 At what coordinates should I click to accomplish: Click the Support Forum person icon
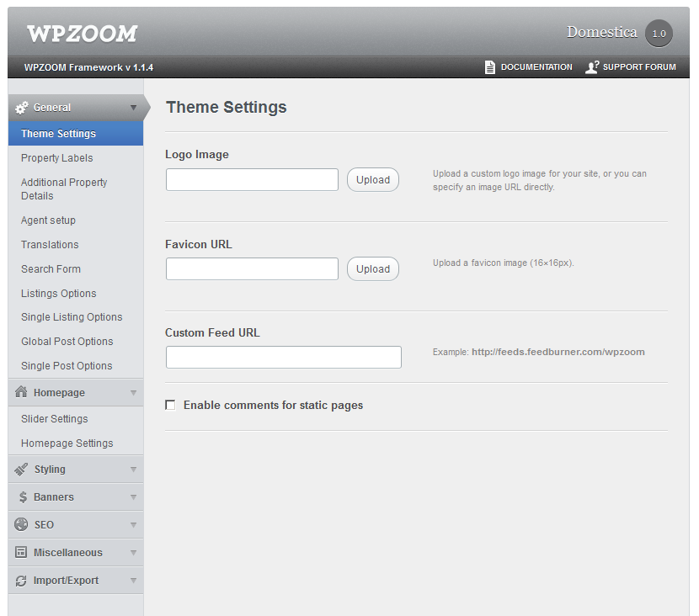tap(592, 67)
